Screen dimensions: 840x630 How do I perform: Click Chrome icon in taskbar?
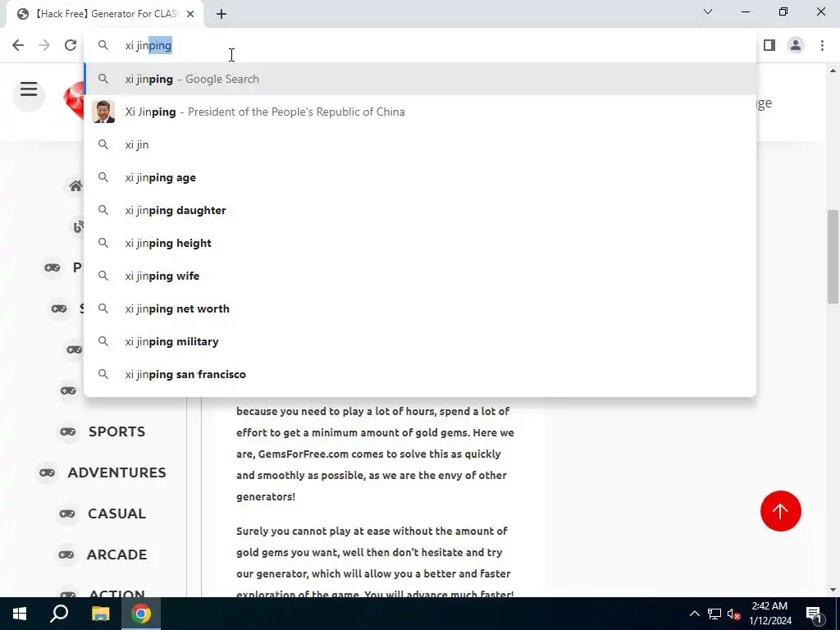[x=141, y=614]
